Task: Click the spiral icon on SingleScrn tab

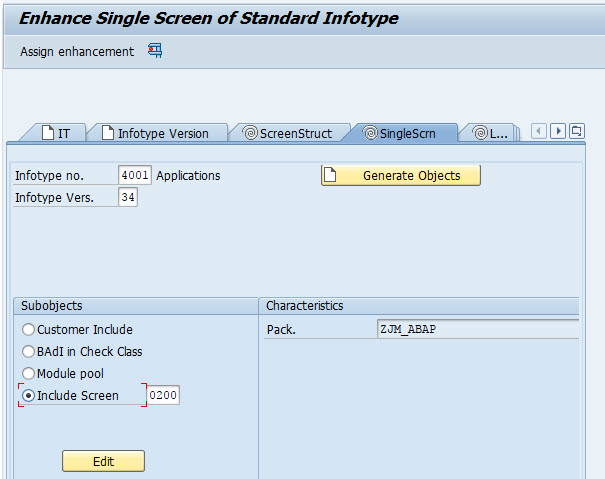Action: [369, 133]
